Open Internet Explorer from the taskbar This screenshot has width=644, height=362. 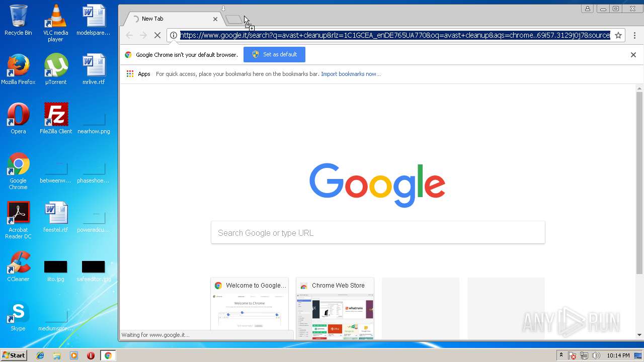40,355
